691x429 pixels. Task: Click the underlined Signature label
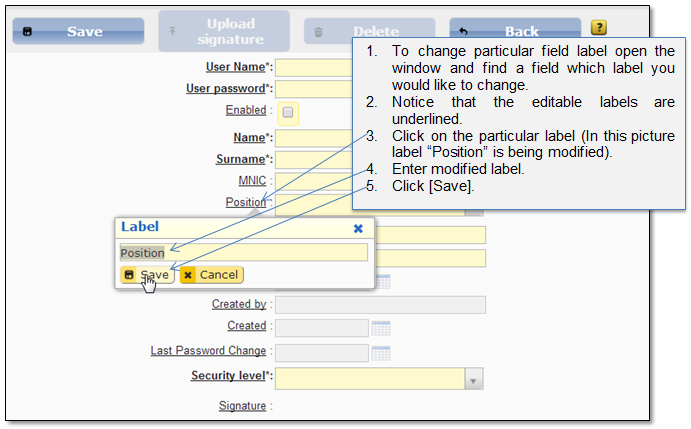click(x=242, y=406)
